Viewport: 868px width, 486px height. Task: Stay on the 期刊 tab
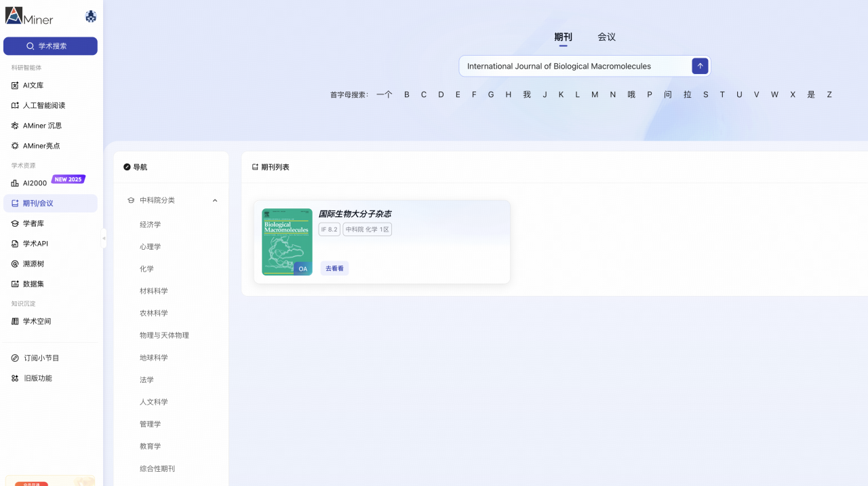pyautogui.click(x=564, y=37)
